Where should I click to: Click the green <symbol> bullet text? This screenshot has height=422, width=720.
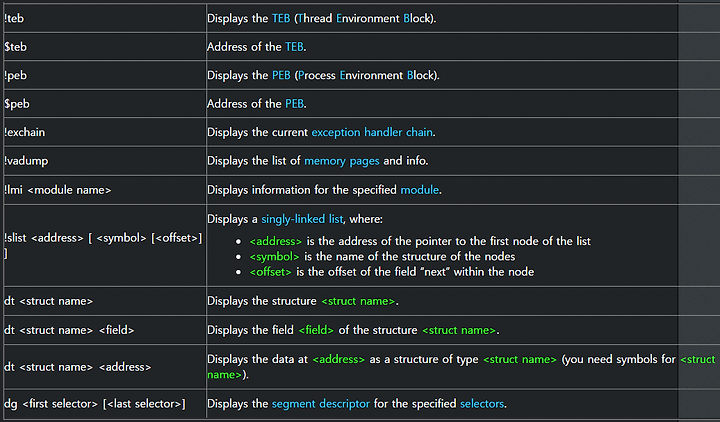click(275, 256)
